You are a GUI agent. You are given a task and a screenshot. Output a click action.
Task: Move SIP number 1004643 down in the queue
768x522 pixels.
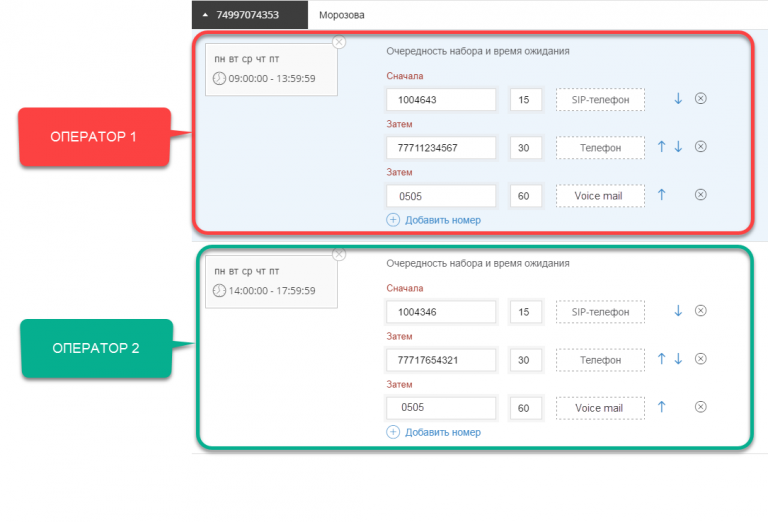point(678,99)
